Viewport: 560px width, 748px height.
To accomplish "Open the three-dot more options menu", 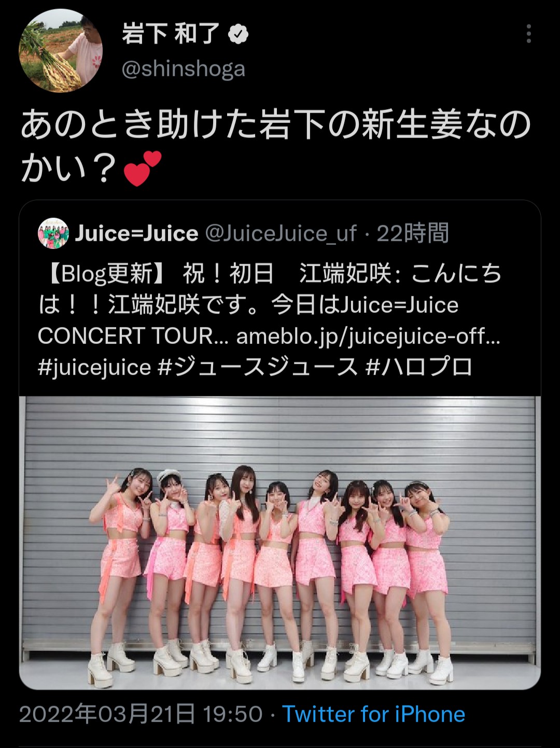I will tap(528, 34).
